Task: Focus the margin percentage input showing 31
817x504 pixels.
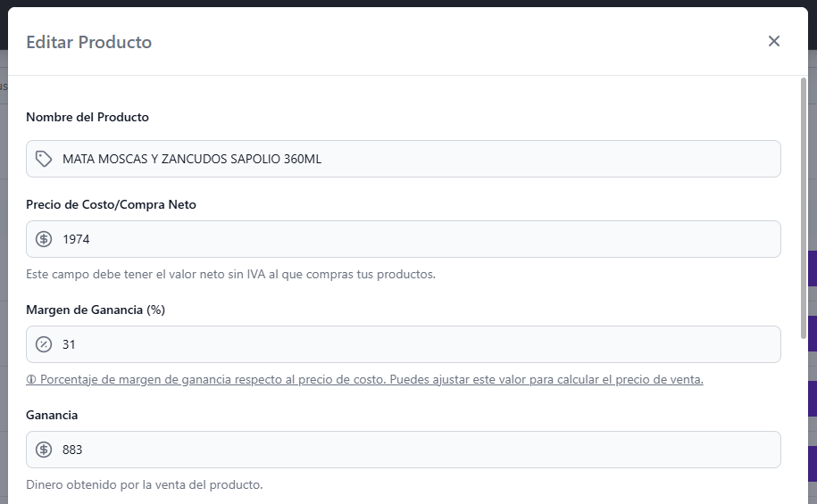Action: coord(411,344)
